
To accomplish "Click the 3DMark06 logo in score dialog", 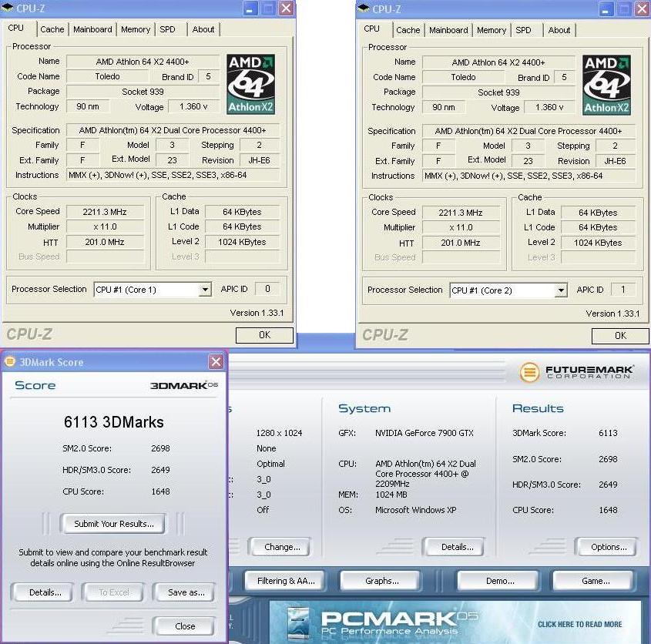I will tap(184, 385).
